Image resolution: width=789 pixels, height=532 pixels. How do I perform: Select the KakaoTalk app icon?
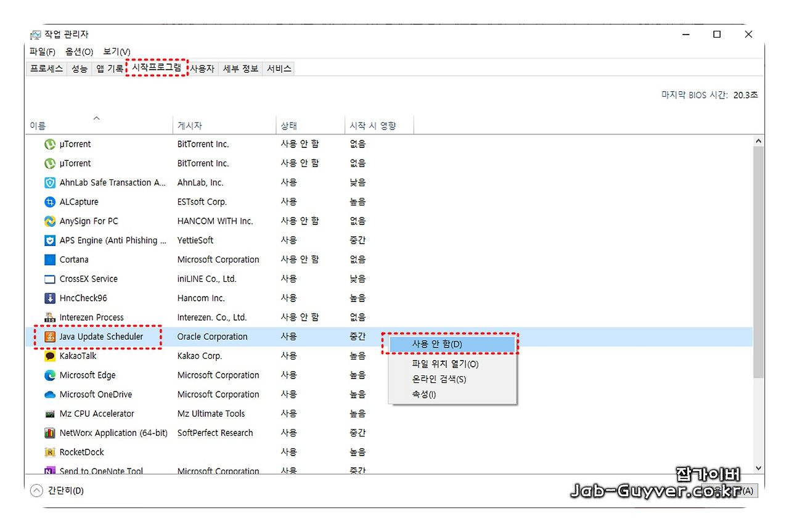[50, 356]
